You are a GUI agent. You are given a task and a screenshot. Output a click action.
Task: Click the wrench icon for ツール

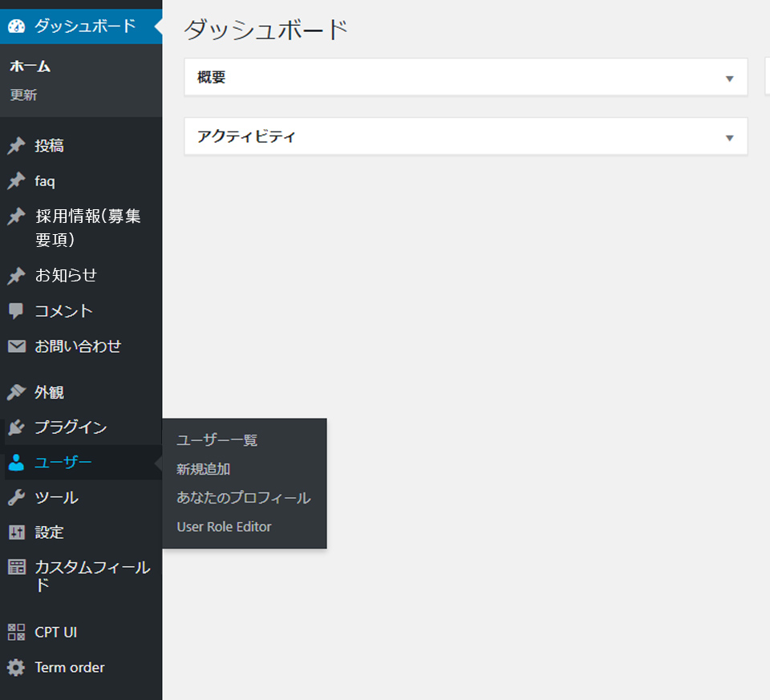coord(16,498)
